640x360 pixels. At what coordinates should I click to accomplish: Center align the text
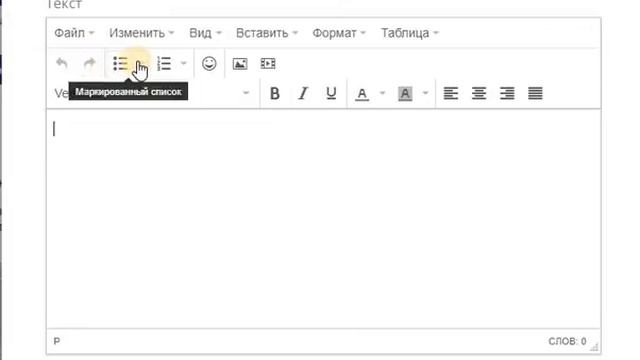pos(479,93)
